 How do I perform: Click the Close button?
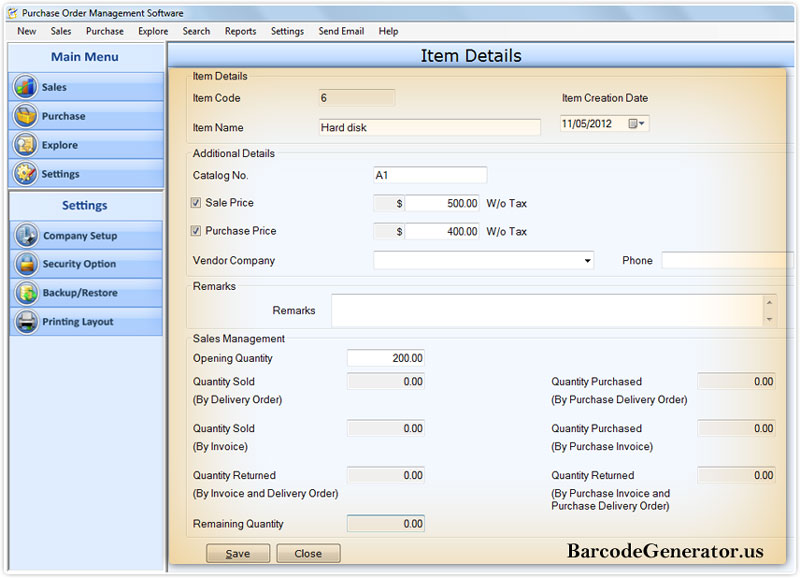(308, 554)
